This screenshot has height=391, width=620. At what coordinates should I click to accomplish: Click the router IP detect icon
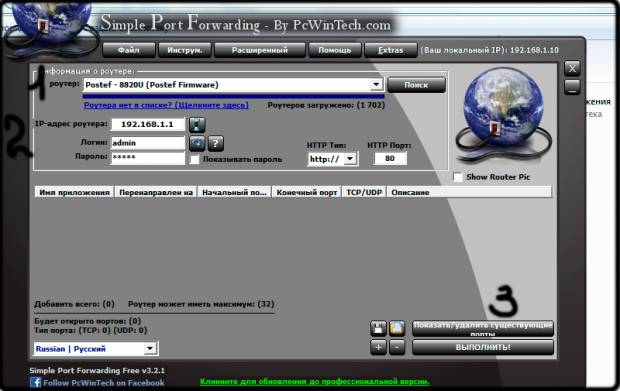click(197, 125)
